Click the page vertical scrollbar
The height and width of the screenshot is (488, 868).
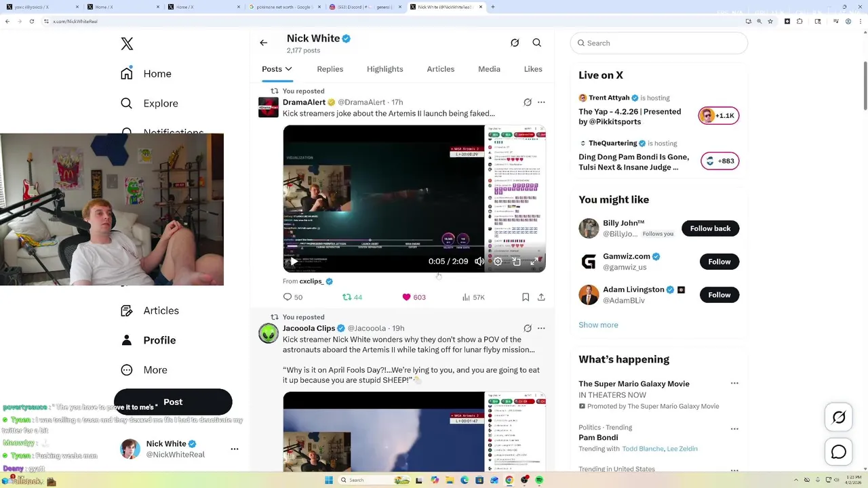point(865,85)
